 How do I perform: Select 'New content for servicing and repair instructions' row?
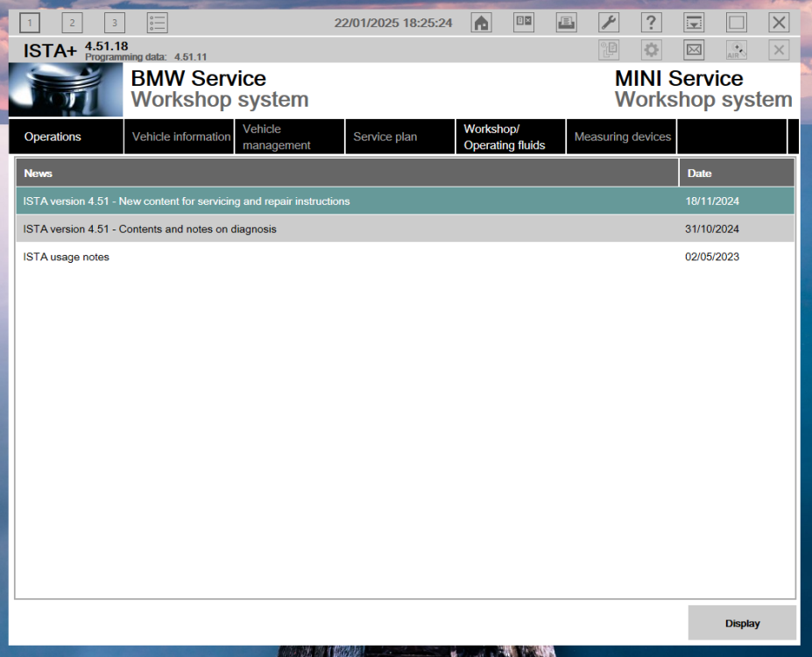click(x=405, y=201)
